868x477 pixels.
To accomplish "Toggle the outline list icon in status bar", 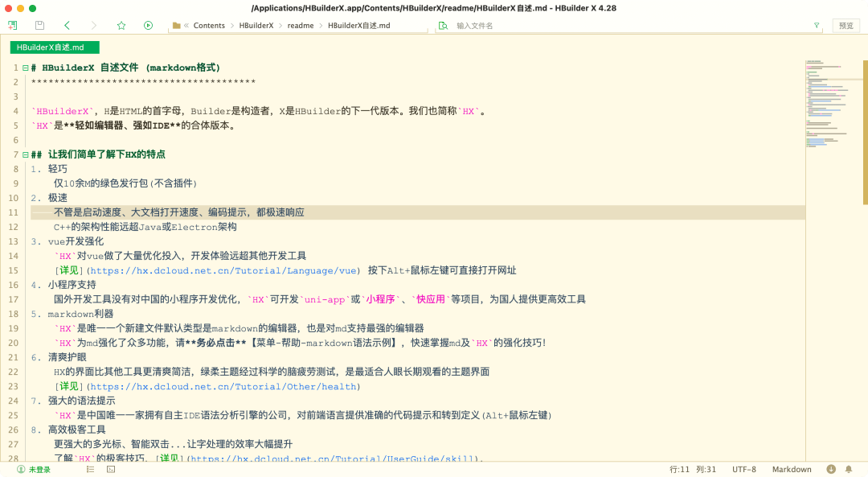I will coord(90,469).
